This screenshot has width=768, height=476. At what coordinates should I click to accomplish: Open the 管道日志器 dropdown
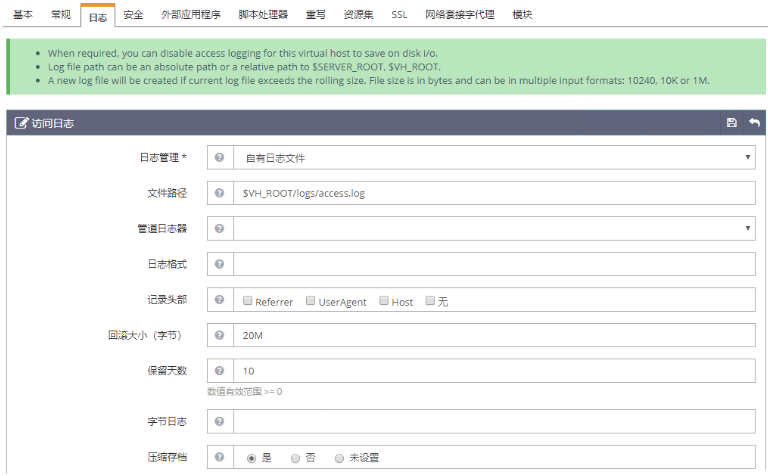pyautogui.click(x=494, y=228)
